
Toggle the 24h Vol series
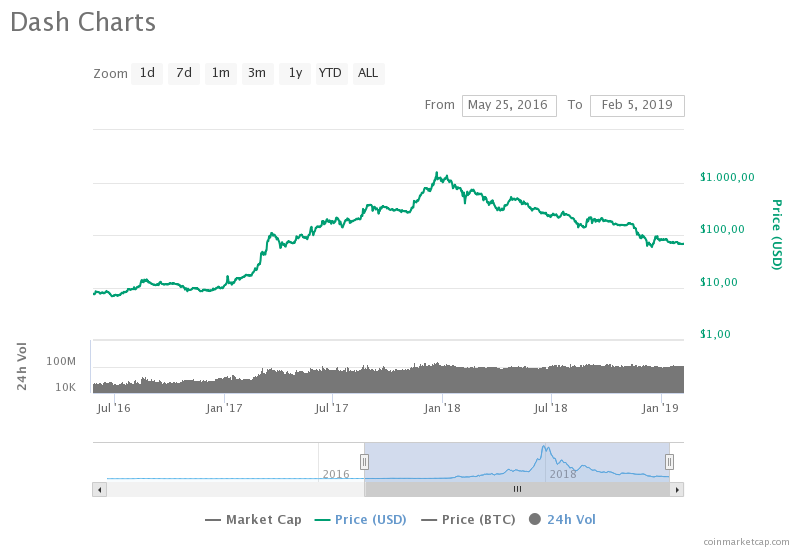562,520
